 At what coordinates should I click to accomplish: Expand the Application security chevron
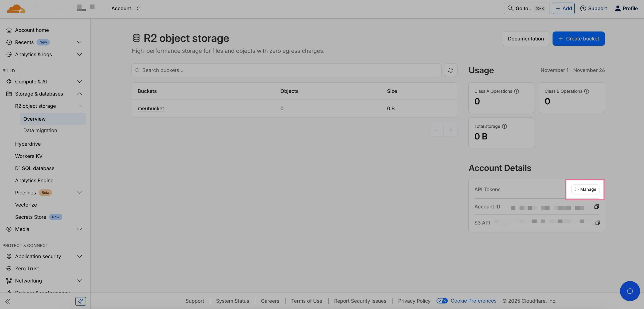point(79,256)
